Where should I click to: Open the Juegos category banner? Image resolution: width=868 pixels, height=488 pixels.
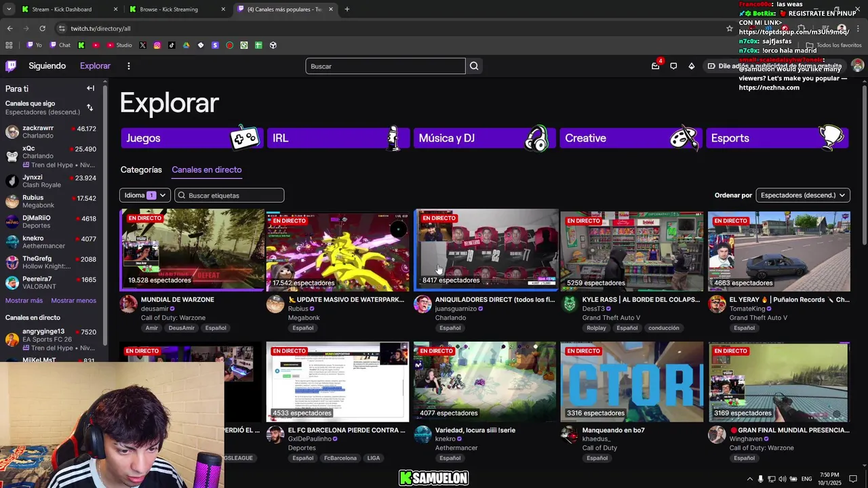coord(192,138)
